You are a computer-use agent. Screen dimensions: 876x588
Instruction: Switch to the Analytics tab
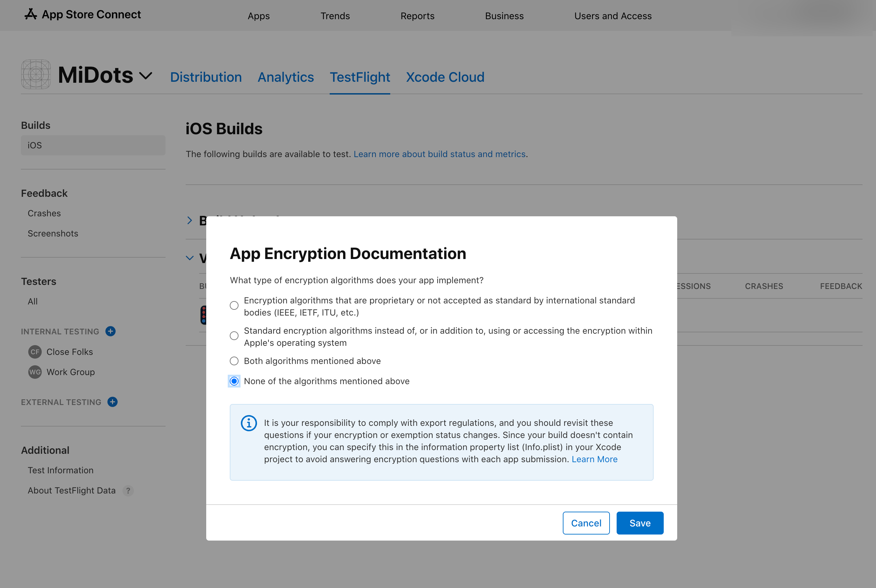[286, 77]
